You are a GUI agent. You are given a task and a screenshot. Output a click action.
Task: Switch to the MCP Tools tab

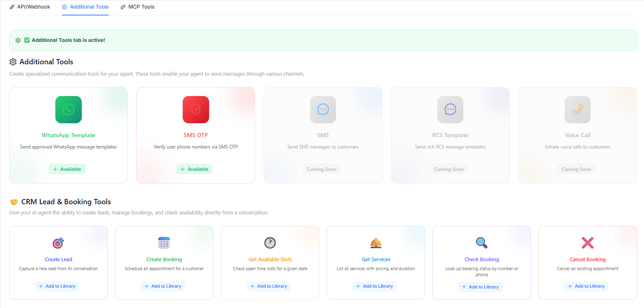pyautogui.click(x=138, y=7)
